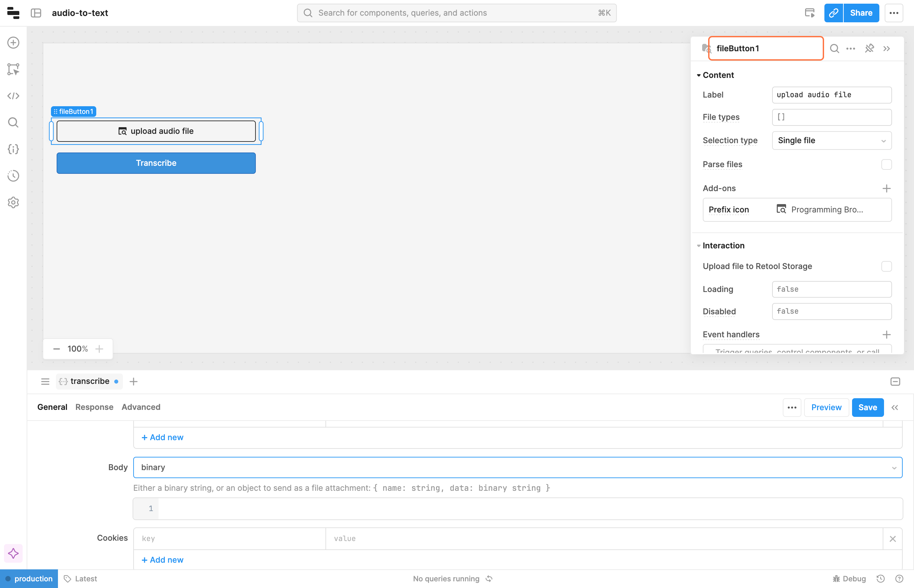Collapse the Content section
This screenshot has height=588, width=914.
698,75
